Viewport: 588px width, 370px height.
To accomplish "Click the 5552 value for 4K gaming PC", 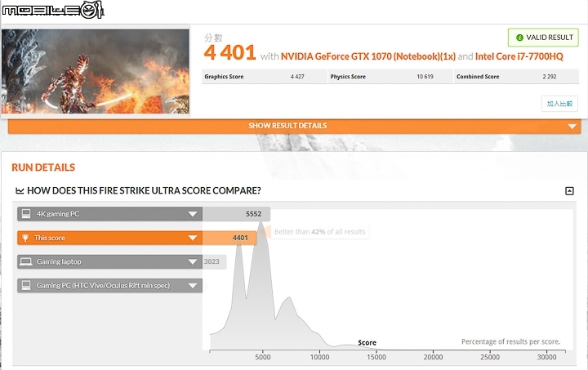I will 253,214.
